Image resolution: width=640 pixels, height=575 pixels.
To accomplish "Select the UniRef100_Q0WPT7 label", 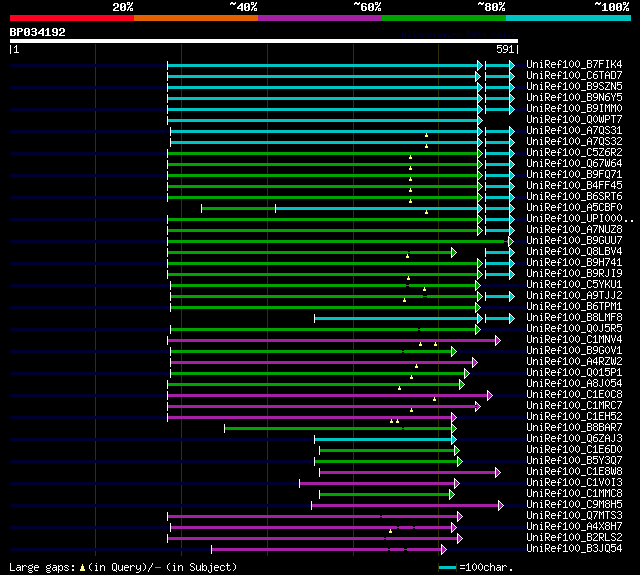I will (x=574, y=120).
